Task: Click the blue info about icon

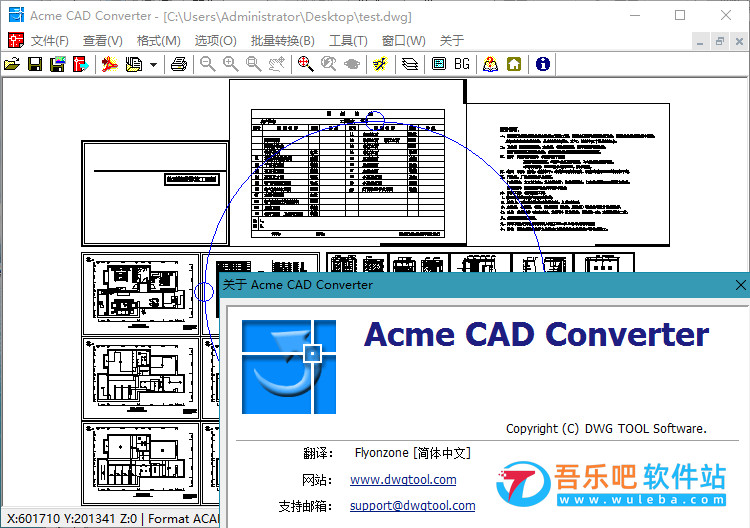Action: pos(542,64)
